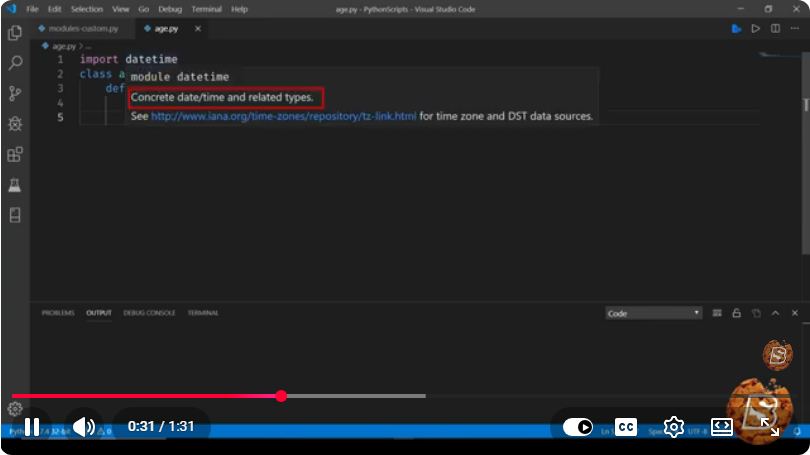Open the Explorer view in activity bar

pos(15,33)
